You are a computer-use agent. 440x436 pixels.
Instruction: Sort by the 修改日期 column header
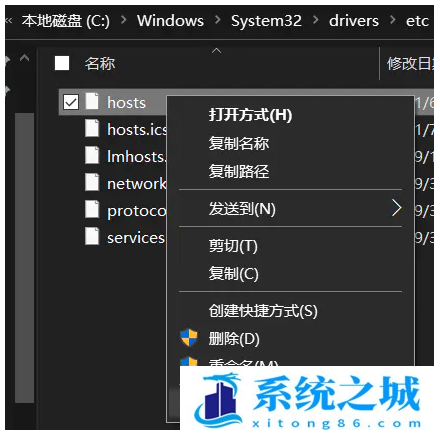click(410, 63)
